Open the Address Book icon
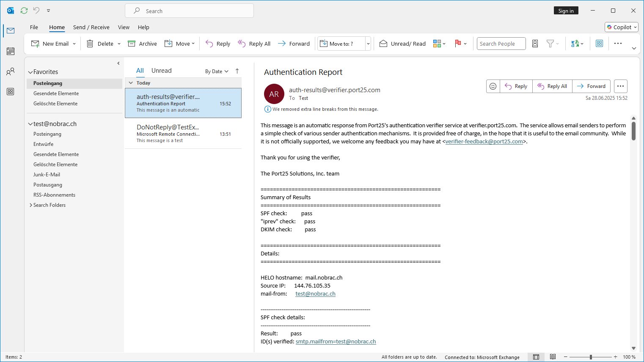Image resolution: width=644 pixels, height=362 pixels. [535, 44]
